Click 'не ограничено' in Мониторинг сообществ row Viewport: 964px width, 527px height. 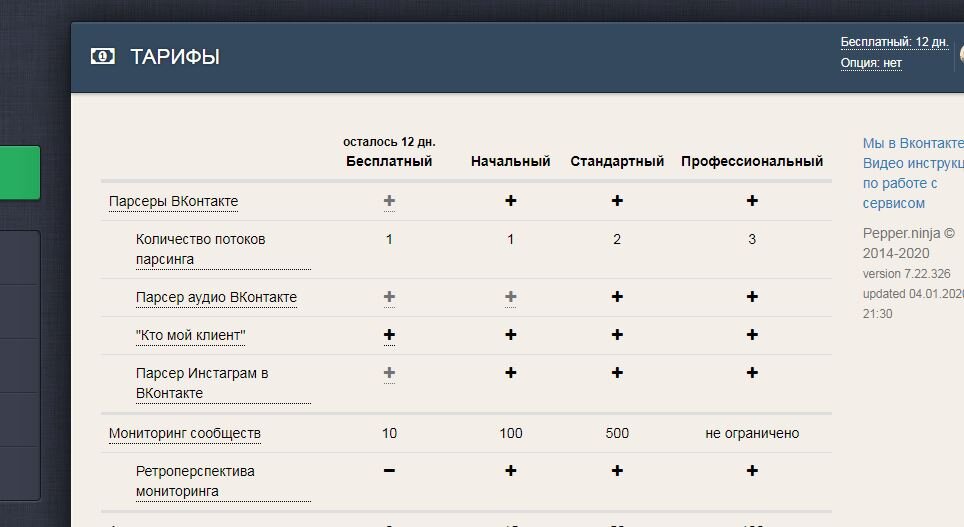click(x=752, y=434)
